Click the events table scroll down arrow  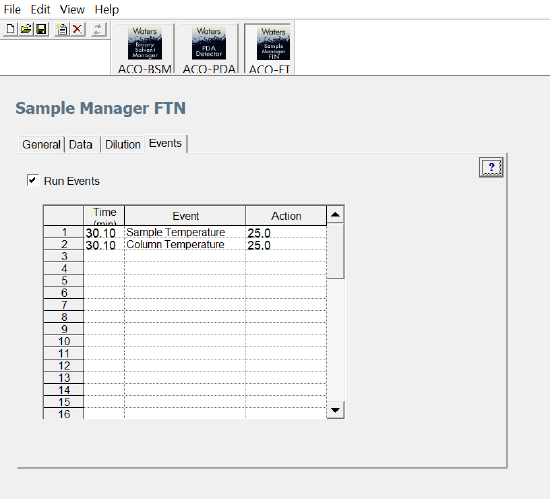click(x=335, y=410)
